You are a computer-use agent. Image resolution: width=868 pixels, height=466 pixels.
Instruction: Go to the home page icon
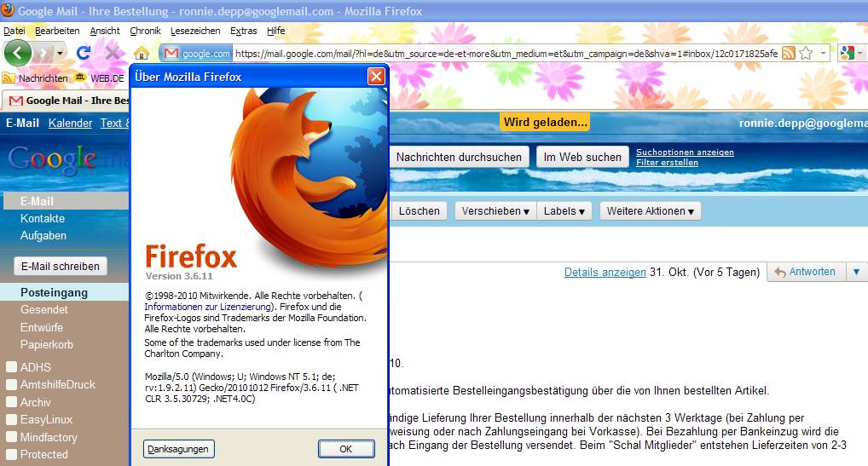coord(142,53)
